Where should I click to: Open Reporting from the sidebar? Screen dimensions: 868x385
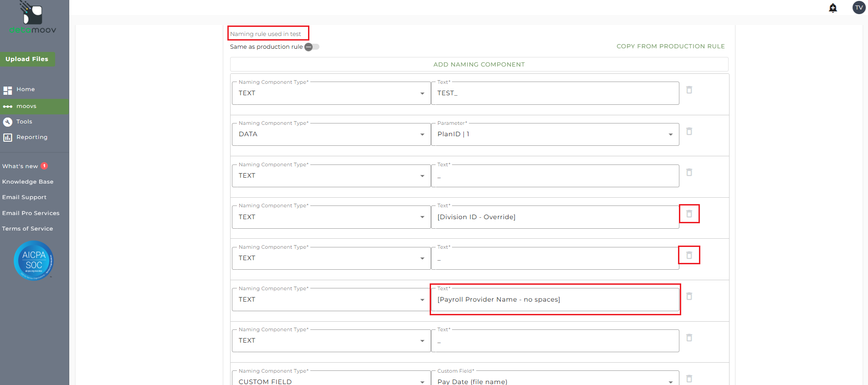click(x=31, y=137)
